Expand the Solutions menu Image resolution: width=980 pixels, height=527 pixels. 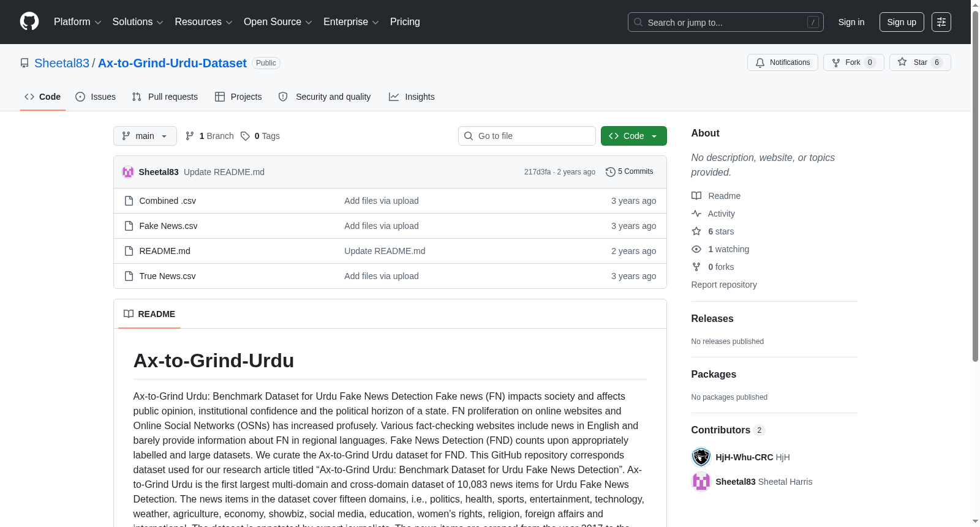tap(138, 22)
